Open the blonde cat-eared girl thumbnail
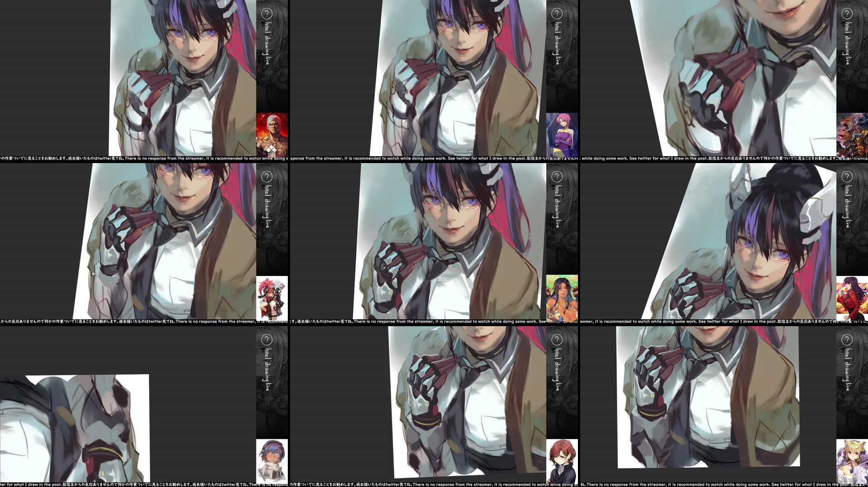 (x=852, y=461)
